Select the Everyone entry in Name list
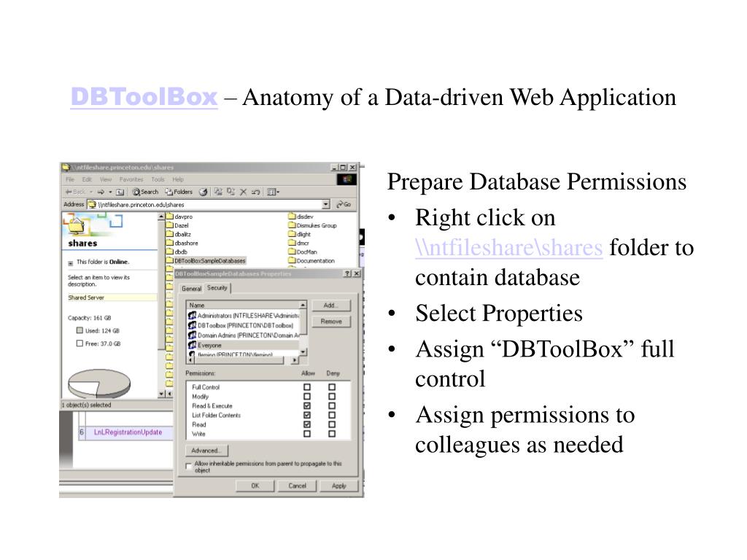 (x=244, y=345)
